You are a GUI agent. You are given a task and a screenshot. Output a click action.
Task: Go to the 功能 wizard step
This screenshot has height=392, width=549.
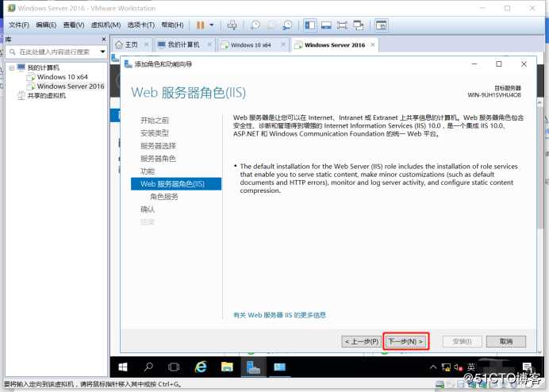[148, 171]
